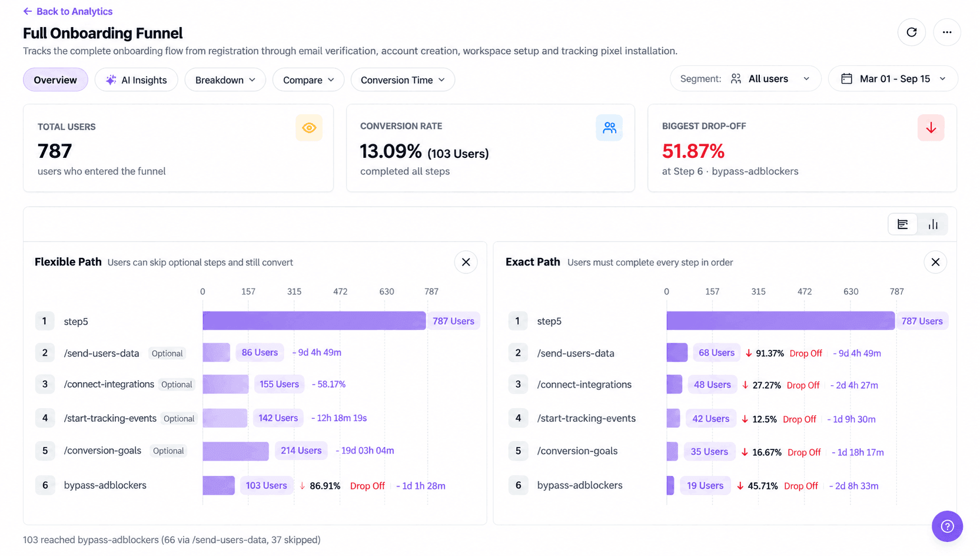Click the 155 Users badge
980x556 pixels.
(x=279, y=384)
